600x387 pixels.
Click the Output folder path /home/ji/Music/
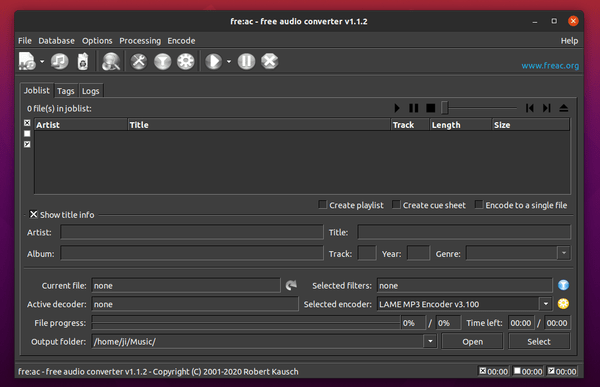(x=125, y=341)
